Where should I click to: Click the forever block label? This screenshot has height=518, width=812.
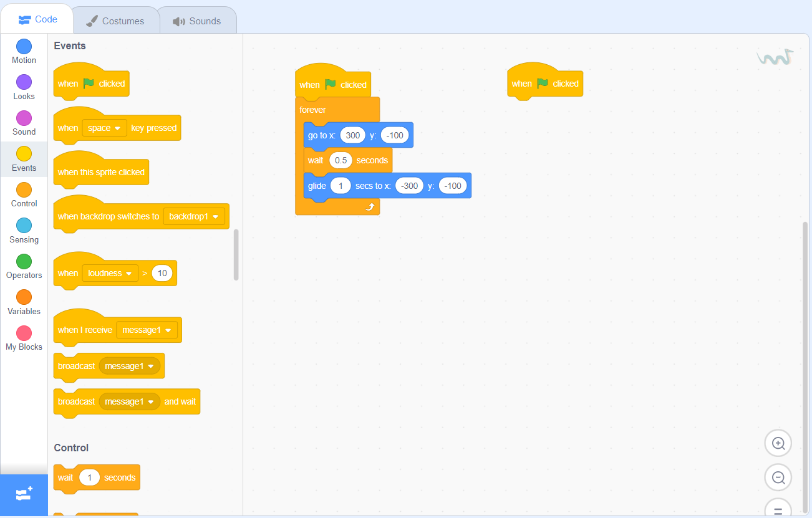(312, 110)
